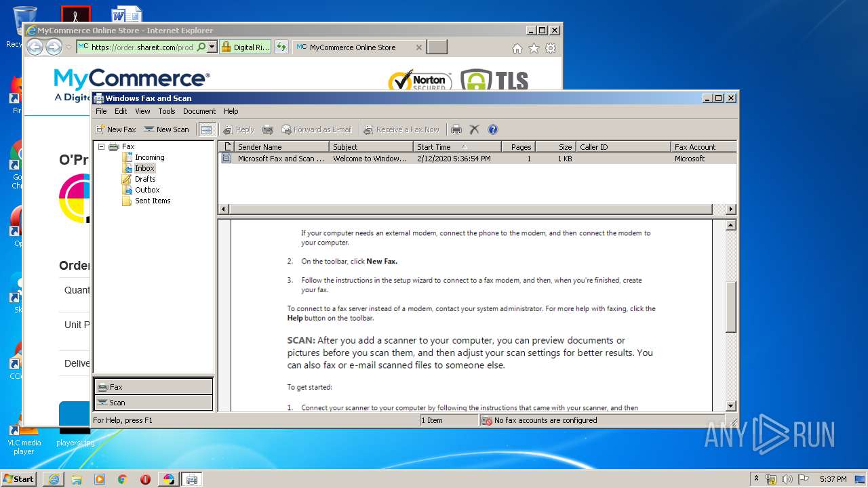This screenshot has height=488, width=868.
Task: Click the IE Favorites star icon
Action: 534,48
